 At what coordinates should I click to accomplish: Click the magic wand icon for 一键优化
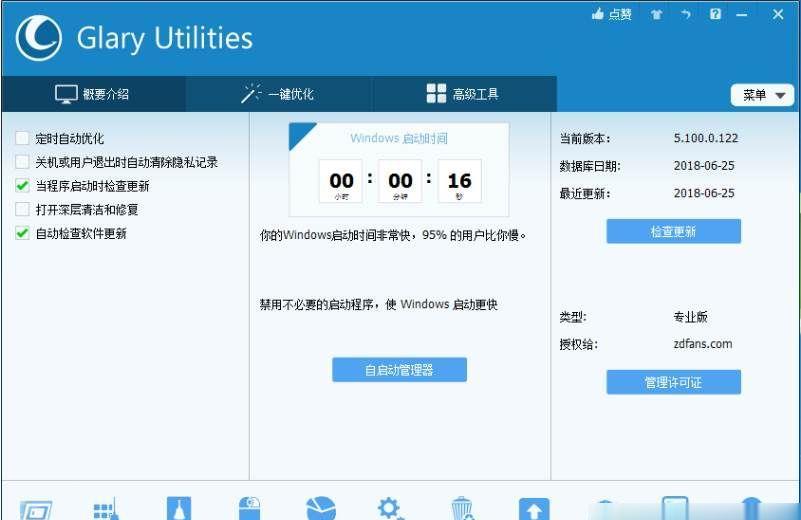point(251,93)
